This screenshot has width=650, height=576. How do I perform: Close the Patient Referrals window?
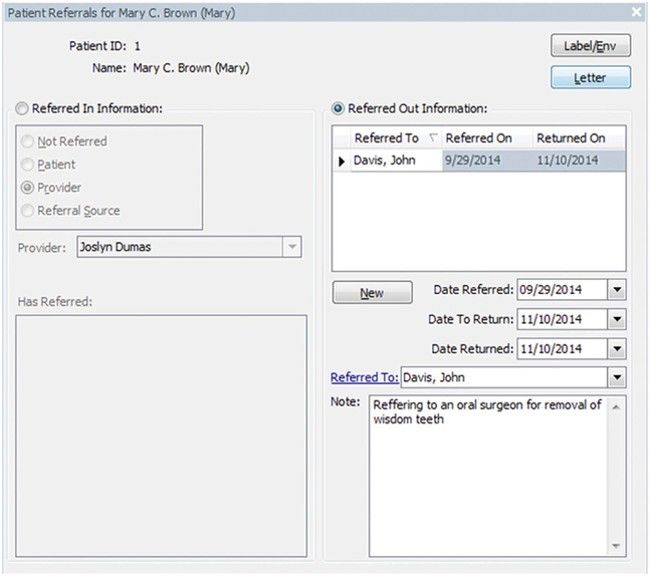pos(636,11)
